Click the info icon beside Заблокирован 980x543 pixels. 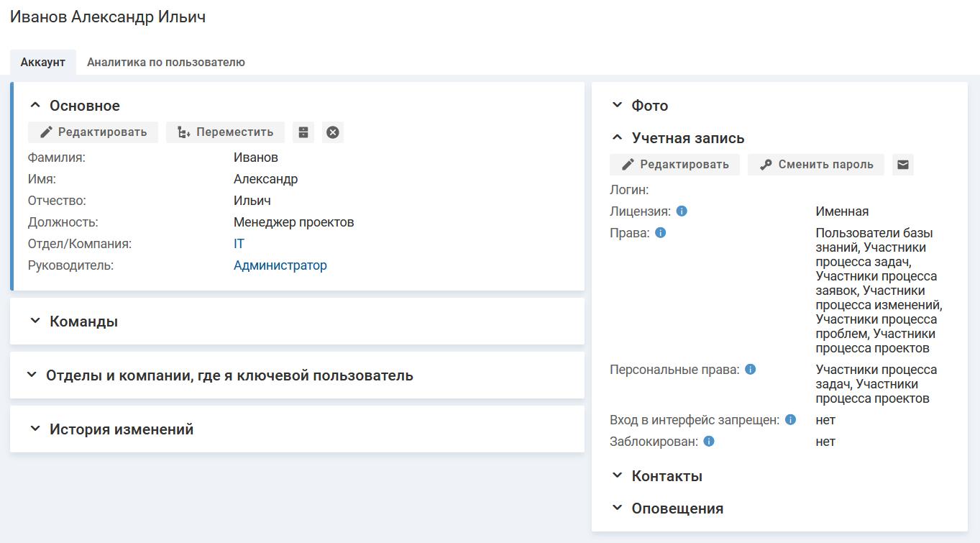pyautogui.click(x=709, y=442)
